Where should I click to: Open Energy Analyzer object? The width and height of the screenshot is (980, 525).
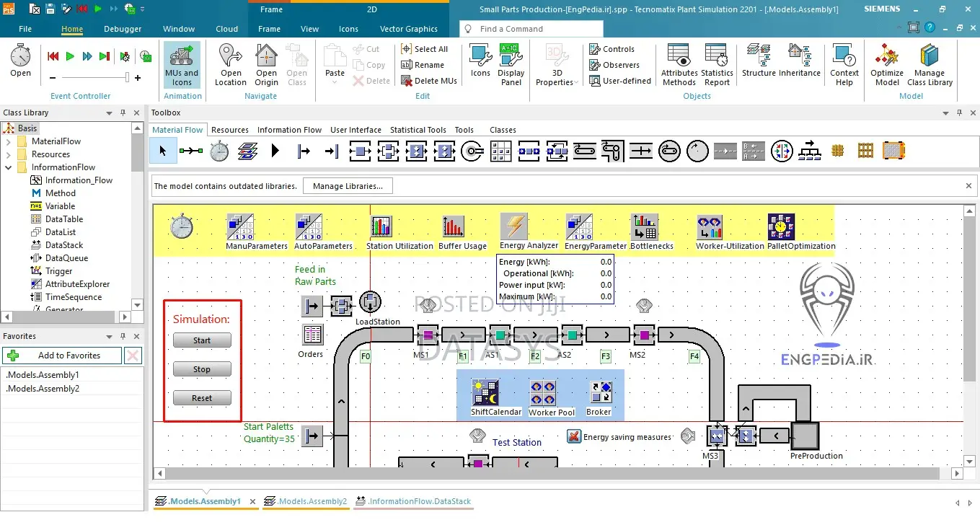513,226
